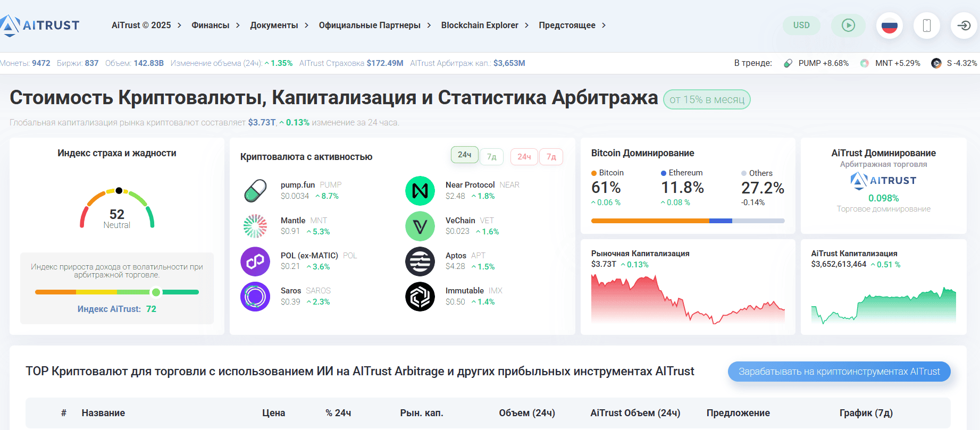
Task: Select green 7д gainers toggle
Action: (492, 157)
